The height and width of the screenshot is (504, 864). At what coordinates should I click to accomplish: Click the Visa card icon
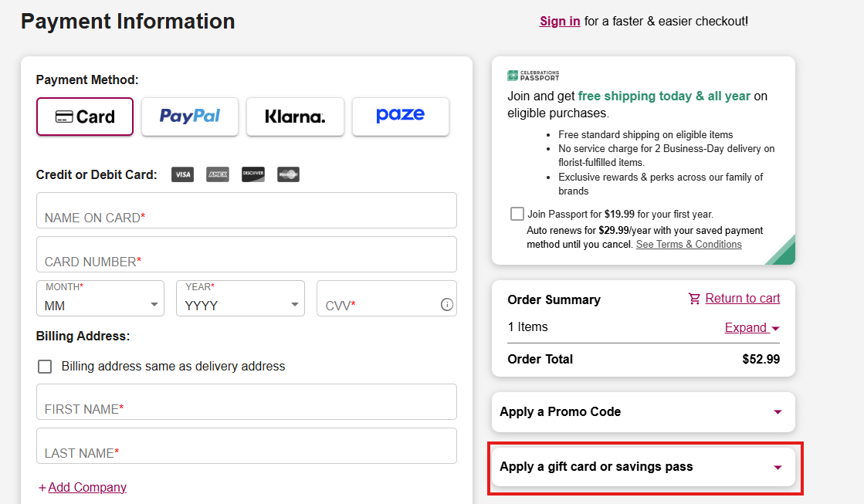(182, 174)
